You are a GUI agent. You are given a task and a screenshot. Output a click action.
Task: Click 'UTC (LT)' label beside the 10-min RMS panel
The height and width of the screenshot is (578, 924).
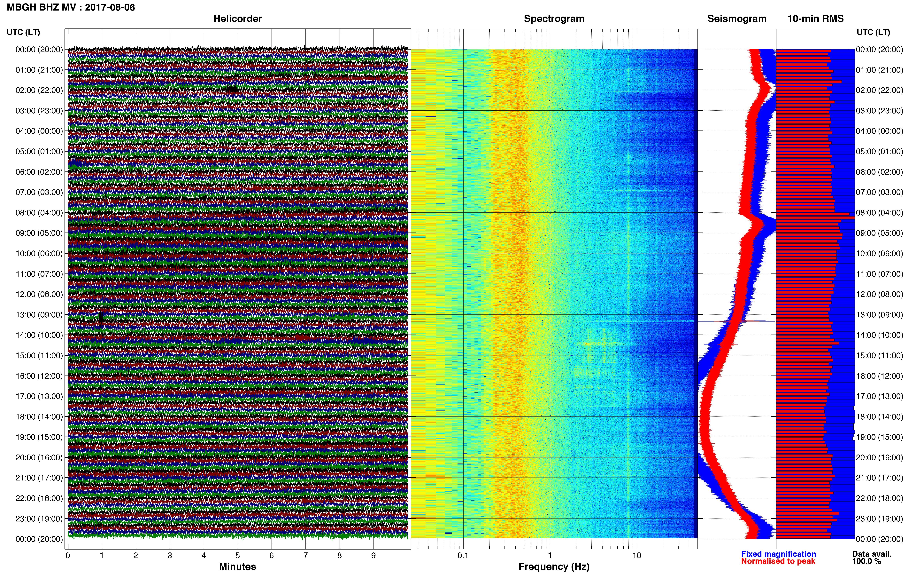tap(873, 32)
